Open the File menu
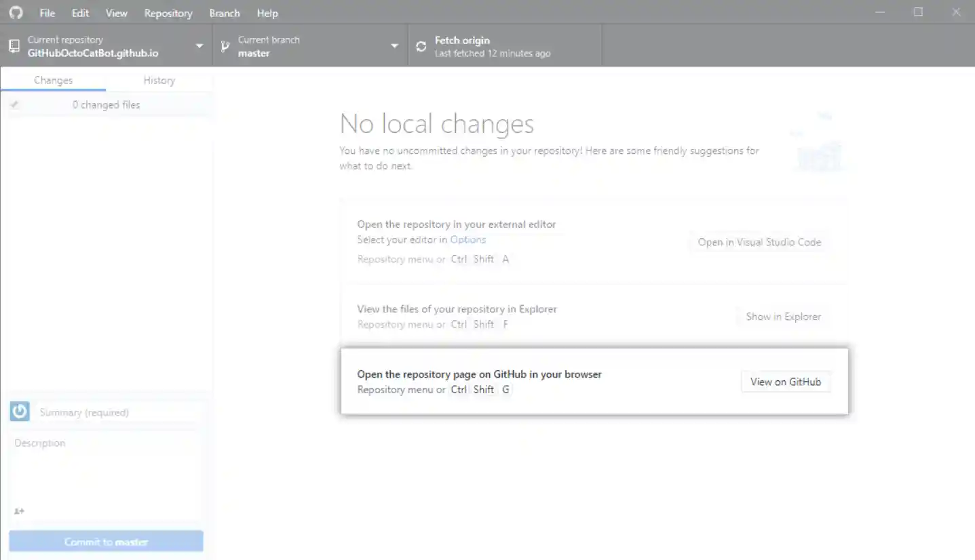Image resolution: width=975 pixels, height=560 pixels. click(47, 13)
